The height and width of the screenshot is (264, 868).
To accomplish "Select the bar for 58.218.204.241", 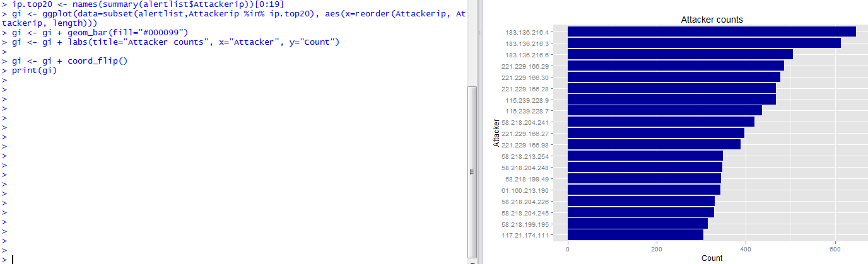I will 661,122.
